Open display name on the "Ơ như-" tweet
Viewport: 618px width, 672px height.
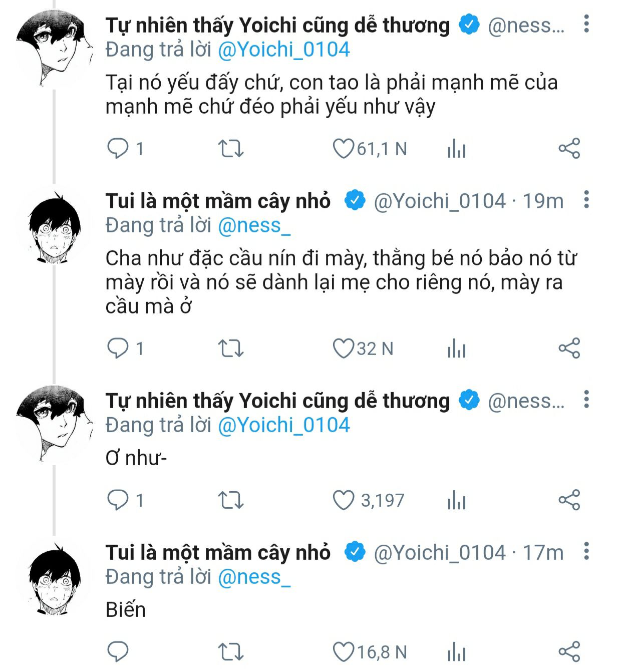point(277,401)
